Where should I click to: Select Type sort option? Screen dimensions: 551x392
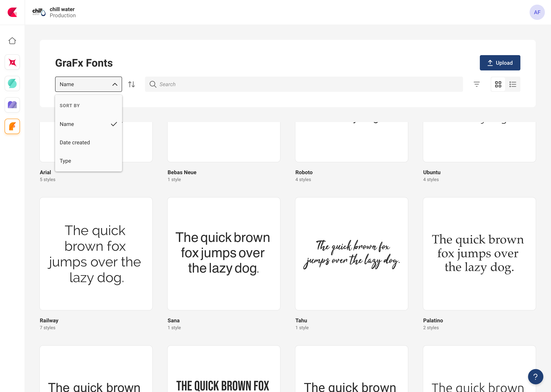(x=89, y=161)
